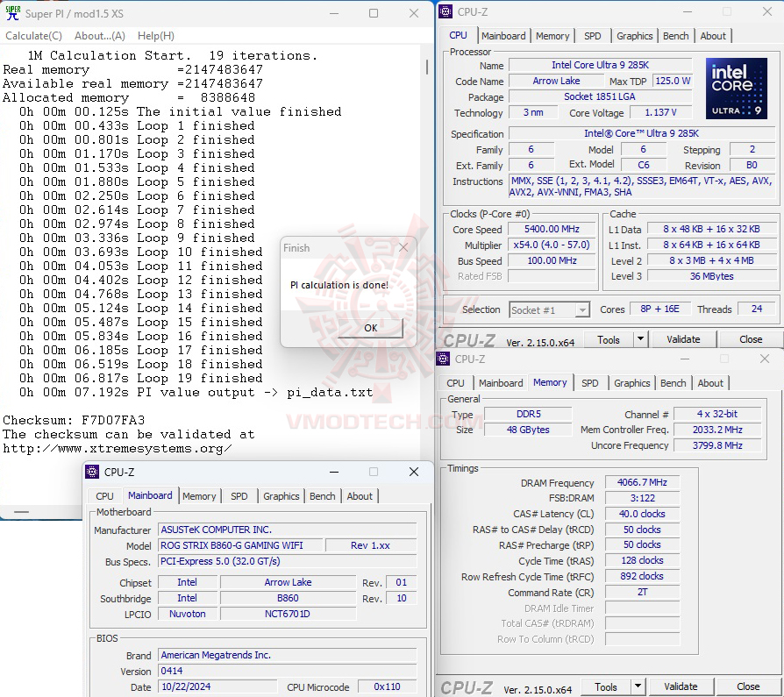Click the Validate button
Viewport: 784px width, 697px height.
pyautogui.click(x=683, y=339)
